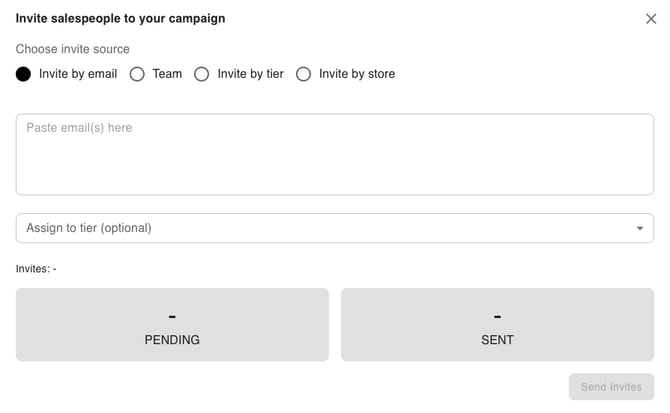Pick the Invite by store radio circle
670x413 pixels.
point(303,74)
